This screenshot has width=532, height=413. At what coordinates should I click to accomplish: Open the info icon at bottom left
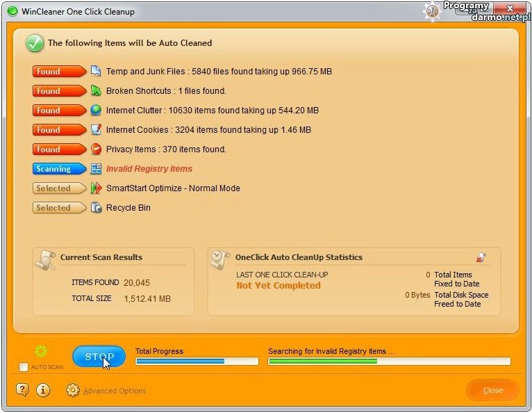click(43, 390)
